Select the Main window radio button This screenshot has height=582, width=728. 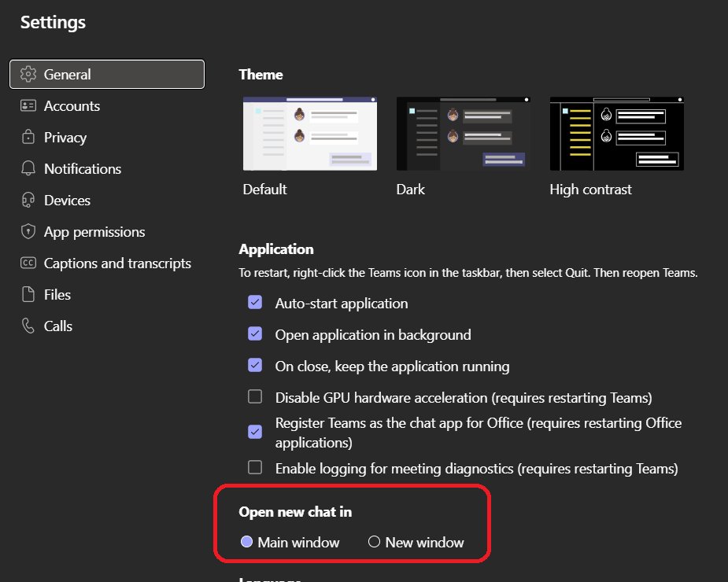246,542
